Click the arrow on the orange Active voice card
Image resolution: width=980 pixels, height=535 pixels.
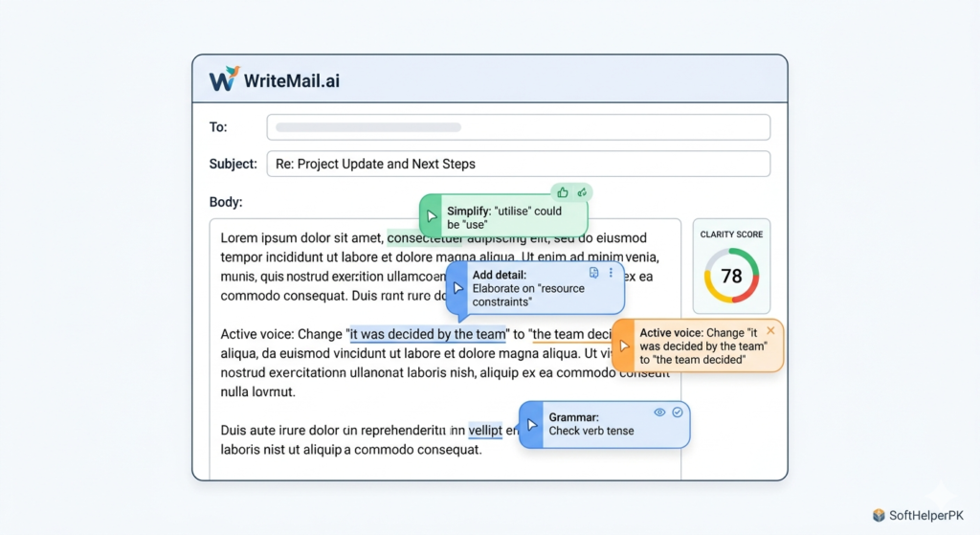point(624,346)
